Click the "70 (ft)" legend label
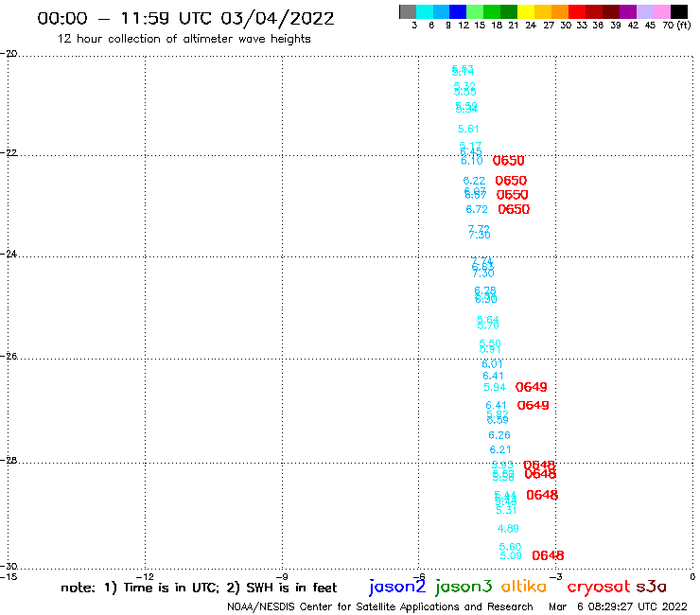 pos(676,25)
